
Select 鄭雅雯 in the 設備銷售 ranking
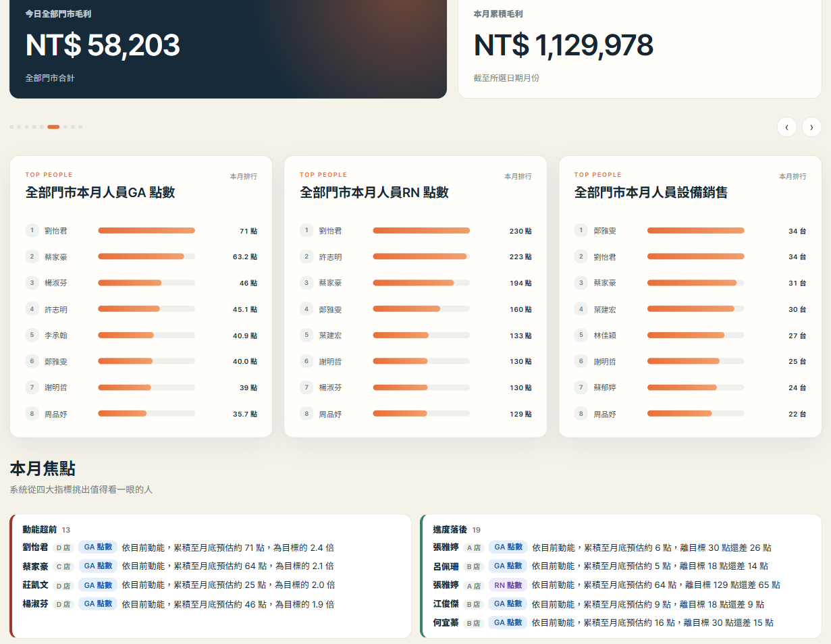tap(605, 231)
